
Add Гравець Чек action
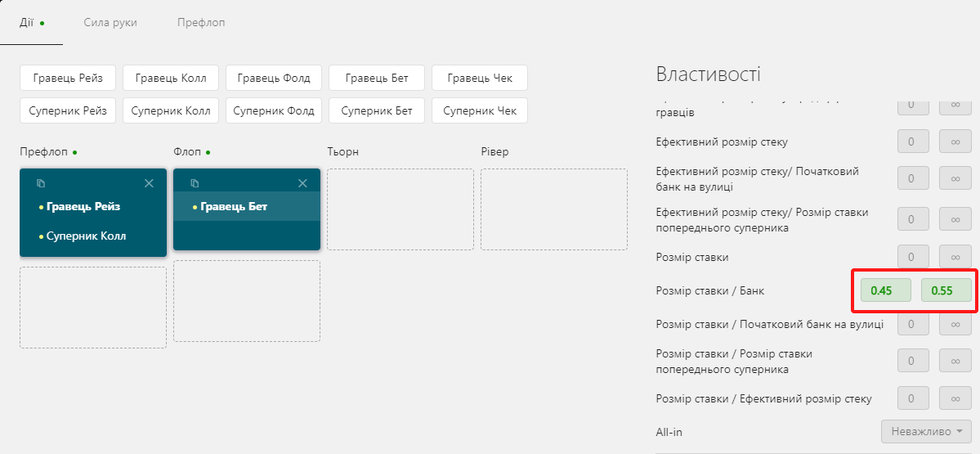[x=480, y=79]
